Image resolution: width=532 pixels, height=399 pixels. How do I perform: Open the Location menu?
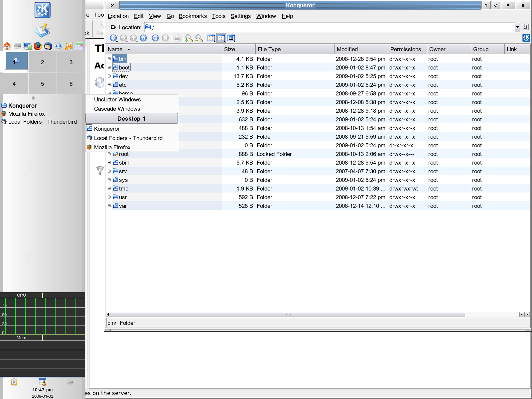tap(118, 16)
